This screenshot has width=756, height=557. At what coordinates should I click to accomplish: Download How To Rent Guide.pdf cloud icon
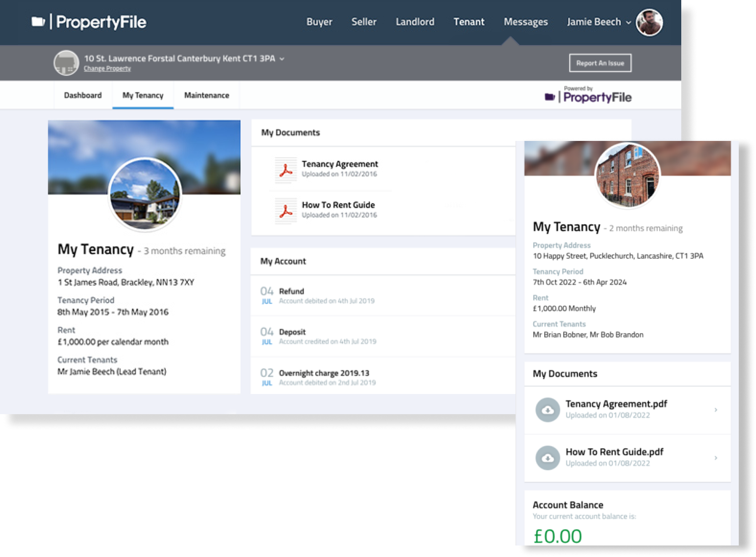(548, 458)
